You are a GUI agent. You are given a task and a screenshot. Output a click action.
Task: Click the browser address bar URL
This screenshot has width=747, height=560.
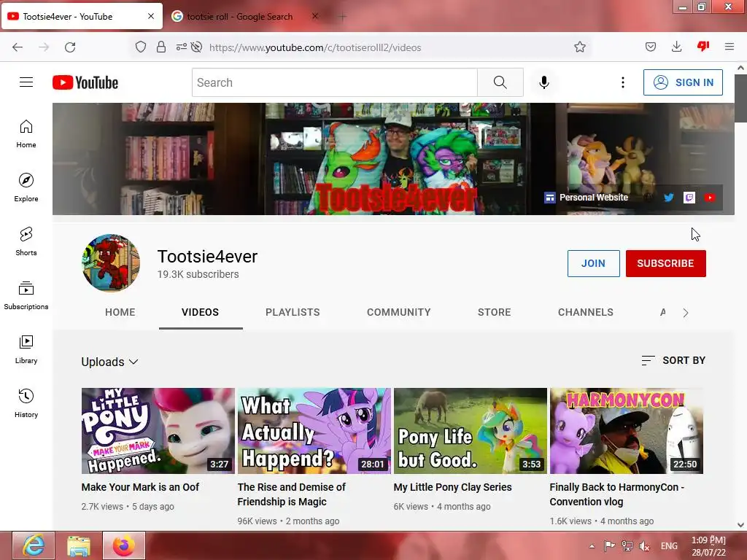(315, 47)
